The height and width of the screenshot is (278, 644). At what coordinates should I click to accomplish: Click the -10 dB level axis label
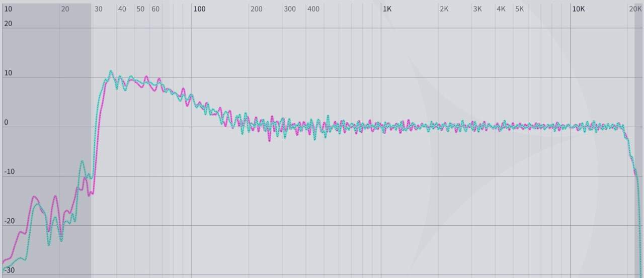(10, 172)
